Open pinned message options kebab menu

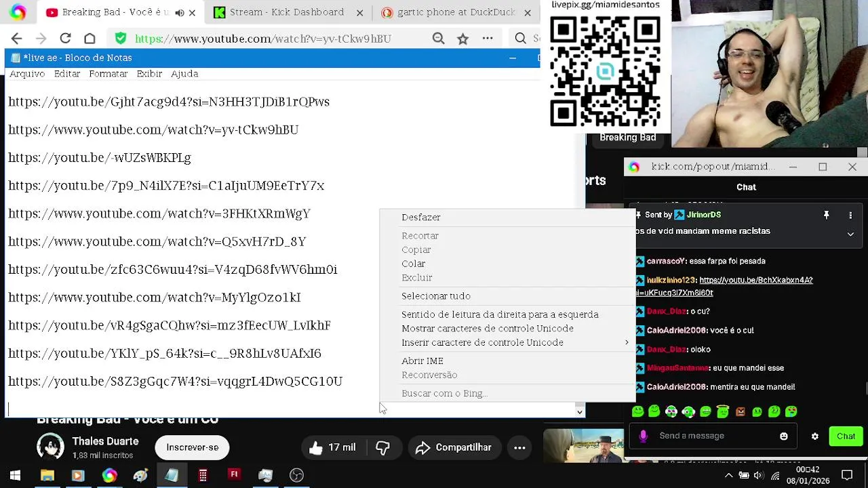850,215
